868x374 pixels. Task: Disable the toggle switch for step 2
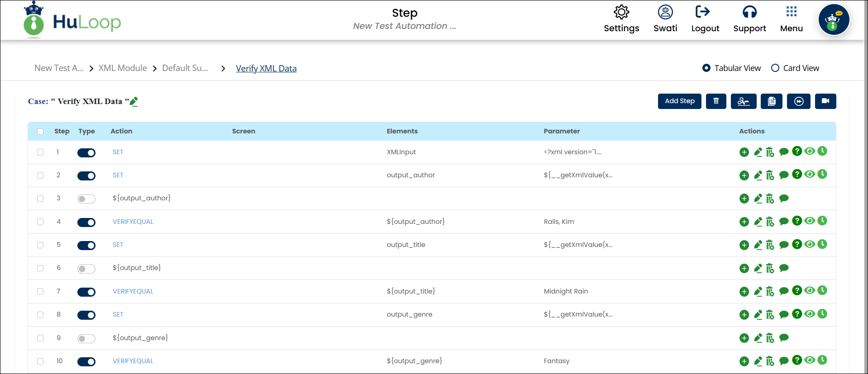86,176
